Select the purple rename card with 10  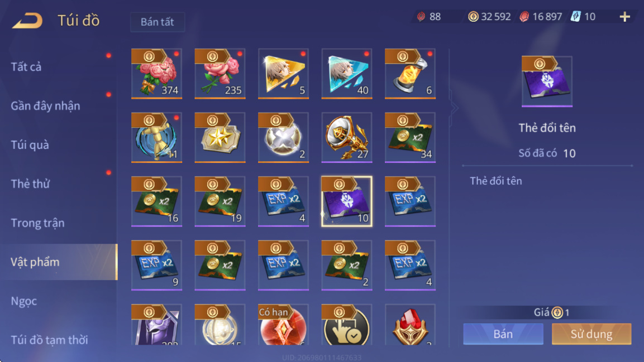(347, 201)
